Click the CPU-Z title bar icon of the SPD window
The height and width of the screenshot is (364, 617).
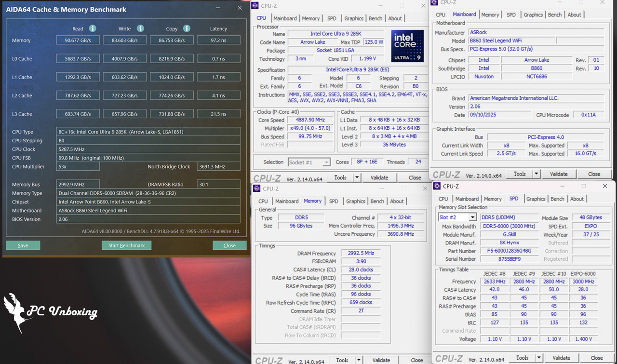coord(437,186)
